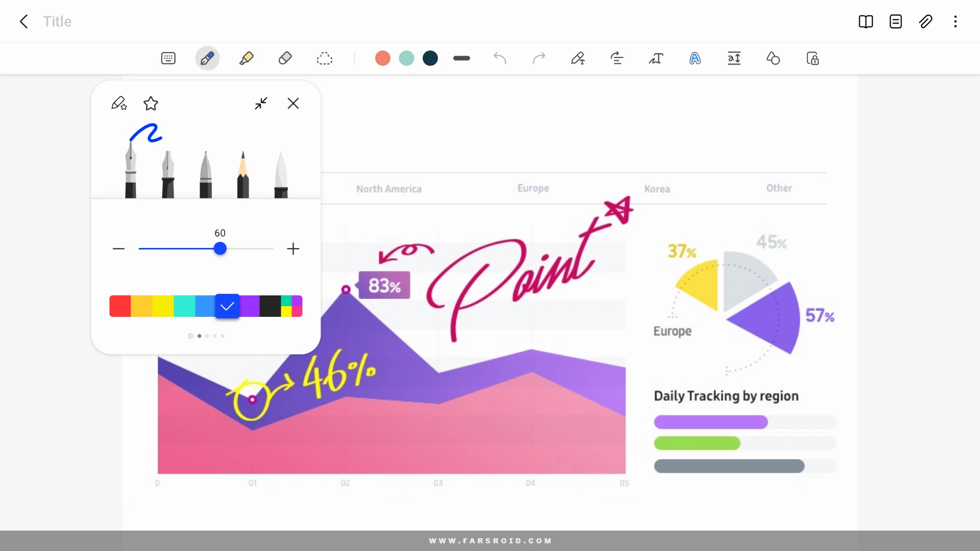Click the 83% data label
980x551 pixels.
(384, 285)
